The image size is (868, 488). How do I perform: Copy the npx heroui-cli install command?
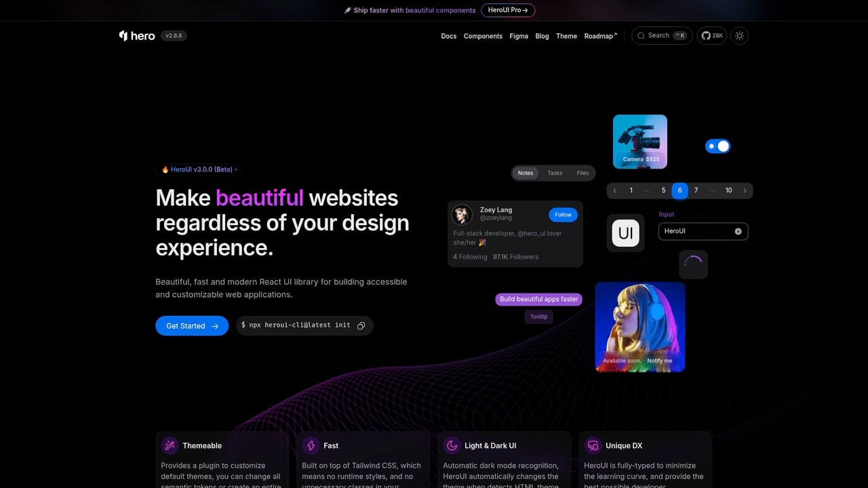coord(361,325)
